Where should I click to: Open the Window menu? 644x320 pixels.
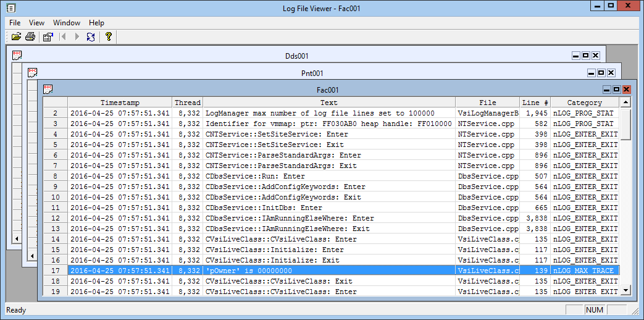click(x=67, y=23)
